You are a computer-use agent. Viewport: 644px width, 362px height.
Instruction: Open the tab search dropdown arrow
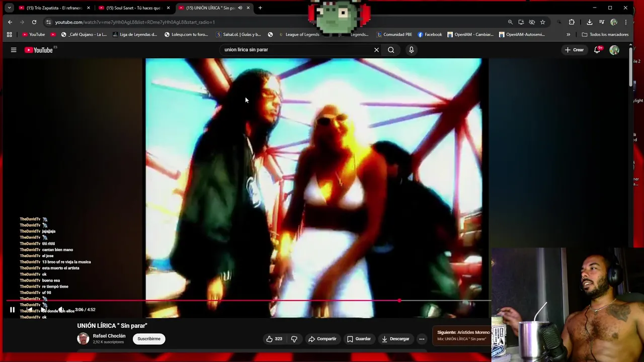(x=9, y=8)
